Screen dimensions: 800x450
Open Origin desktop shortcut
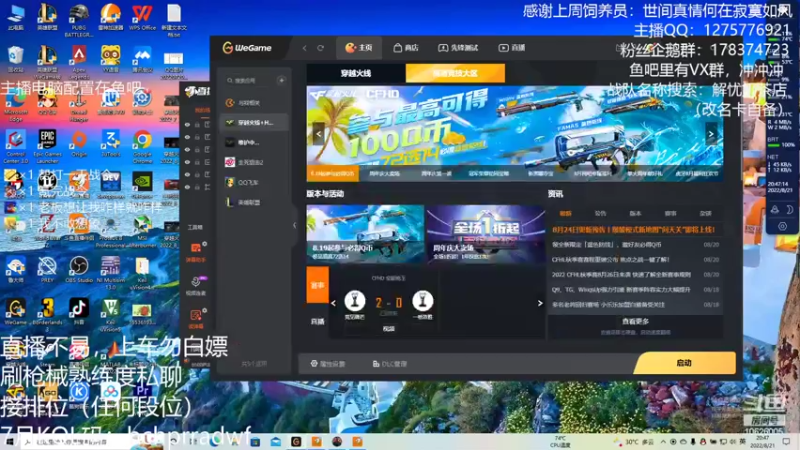(79, 144)
